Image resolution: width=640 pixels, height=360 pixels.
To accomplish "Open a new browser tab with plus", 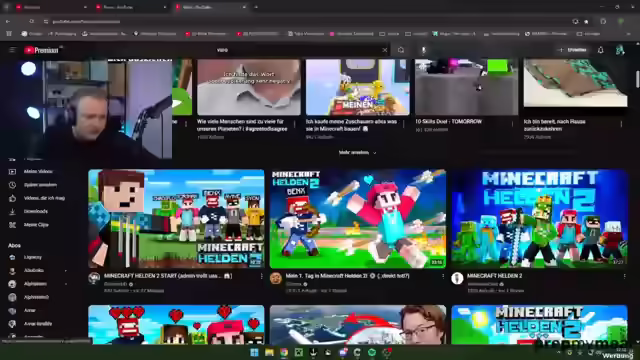I will [x=256, y=7].
